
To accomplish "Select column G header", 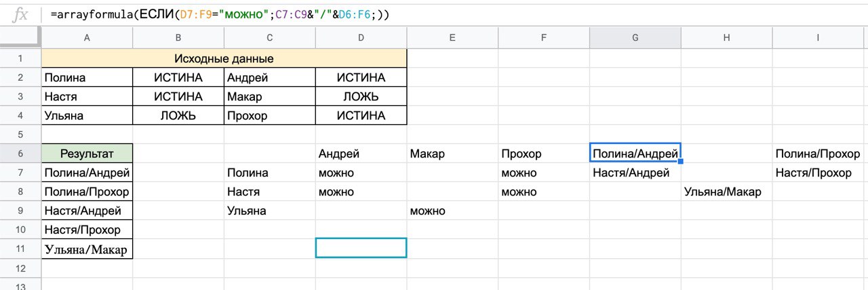I will [635, 38].
